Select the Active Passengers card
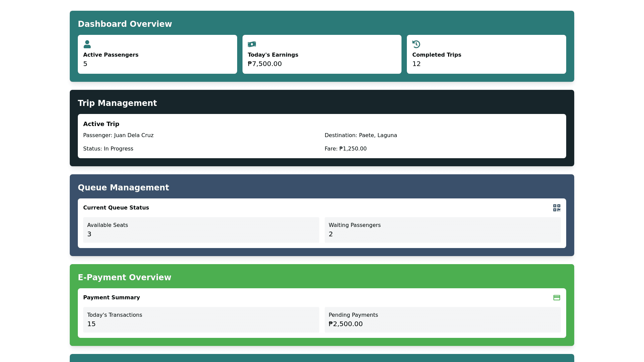This screenshot has height=362, width=644. 157,54
